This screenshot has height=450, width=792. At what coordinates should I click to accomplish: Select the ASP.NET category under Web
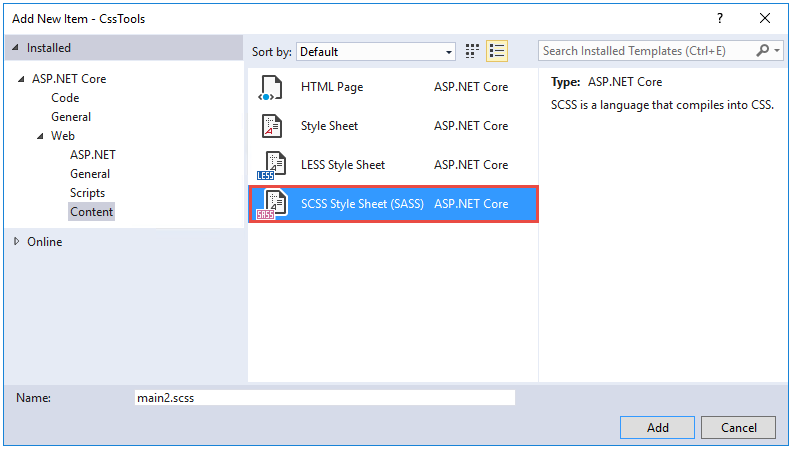[x=93, y=155]
